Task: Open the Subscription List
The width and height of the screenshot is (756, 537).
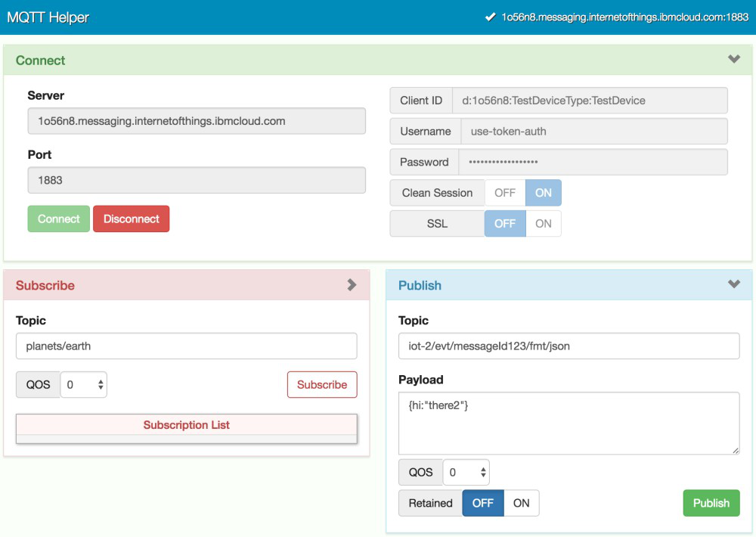Action: [x=186, y=425]
